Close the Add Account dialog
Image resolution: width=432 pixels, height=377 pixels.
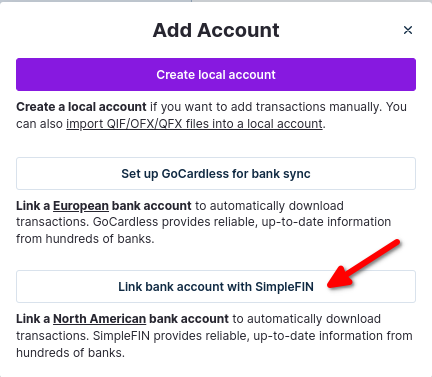[x=408, y=30]
